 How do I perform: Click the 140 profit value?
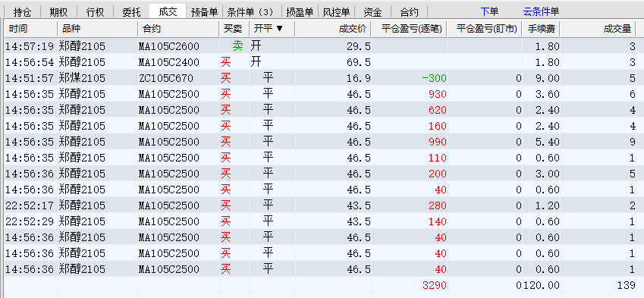point(437,221)
